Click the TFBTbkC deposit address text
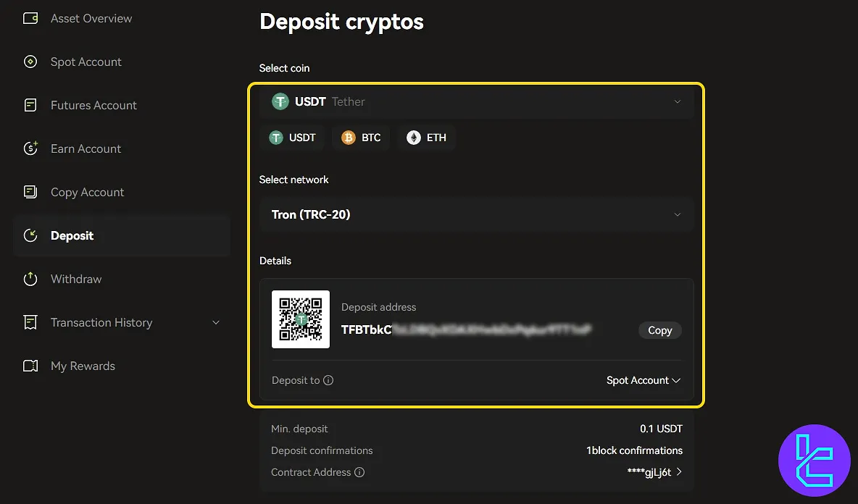Image resolution: width=858 pixels, height=504 pixels. 466,329
